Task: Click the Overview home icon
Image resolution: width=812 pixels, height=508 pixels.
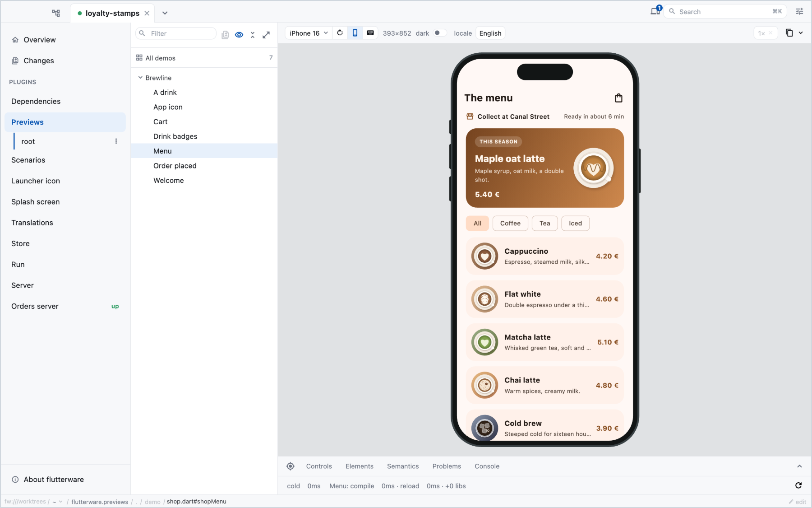Action: [15, 40]
